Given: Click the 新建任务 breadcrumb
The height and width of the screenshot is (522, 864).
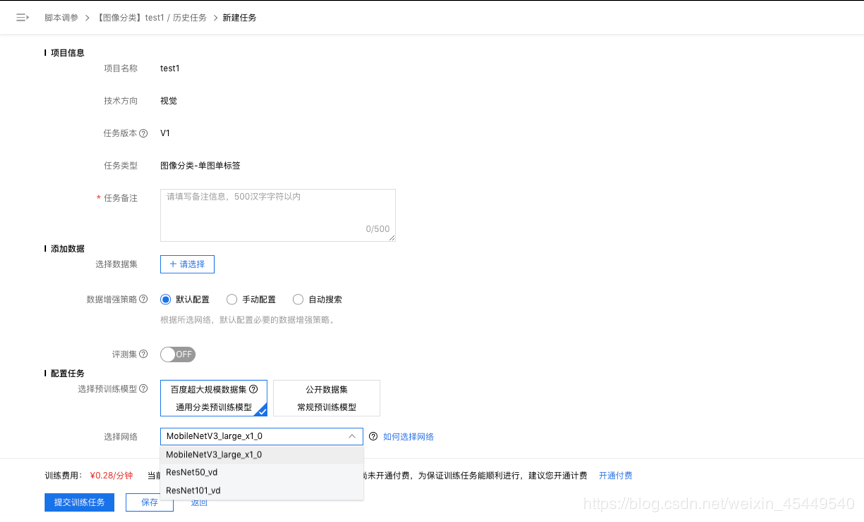Looking at the screenshot, I should coord(239,18).
